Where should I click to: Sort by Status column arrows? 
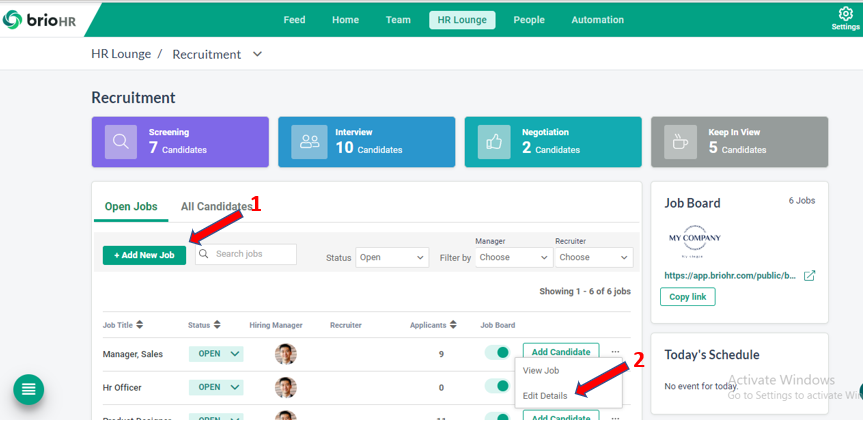pos(217,325)
